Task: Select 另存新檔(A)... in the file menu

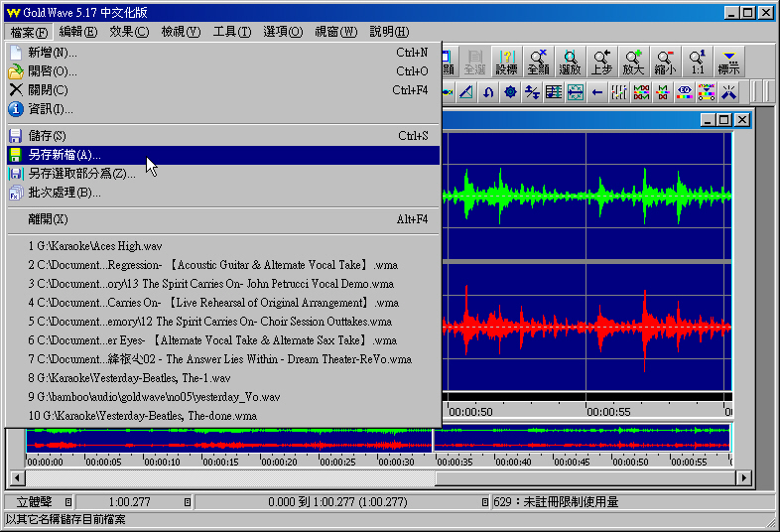Action: pyautogui.click(x=65, y=155)
